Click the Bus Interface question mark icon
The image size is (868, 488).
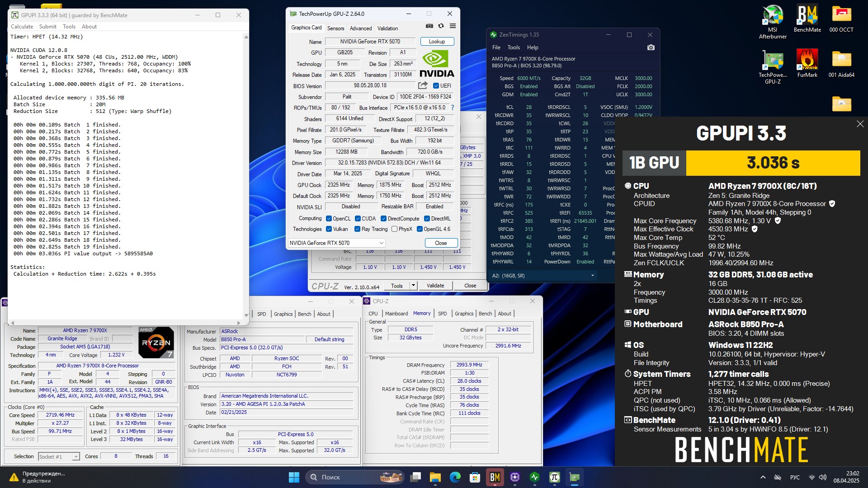click(x=453, y=108)
